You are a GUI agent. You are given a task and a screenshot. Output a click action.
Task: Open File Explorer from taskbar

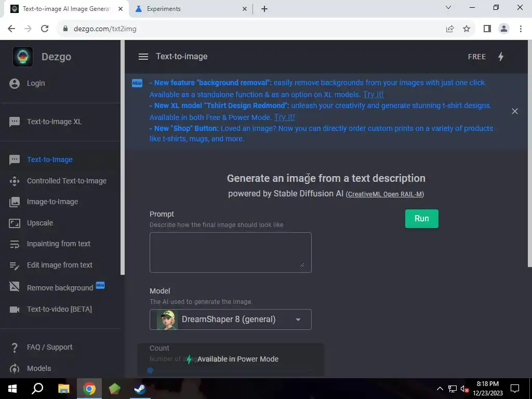pyautogui.click(x=63, y=389)
